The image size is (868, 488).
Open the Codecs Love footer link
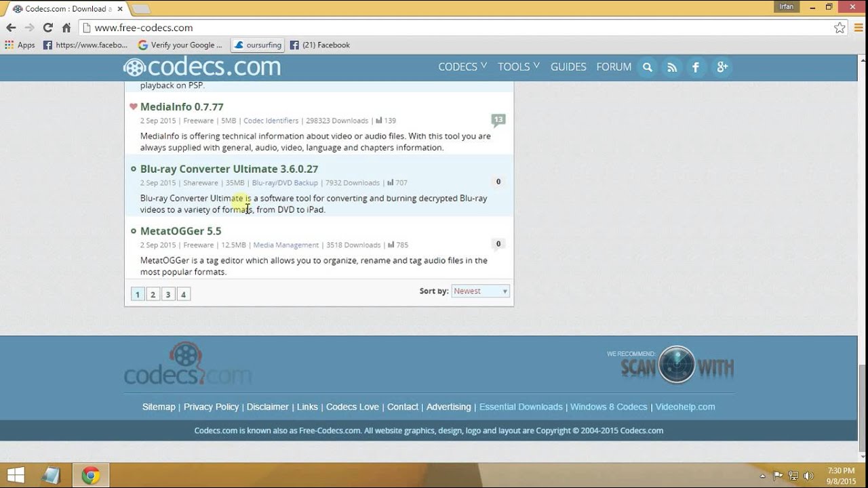pos(353,407)
